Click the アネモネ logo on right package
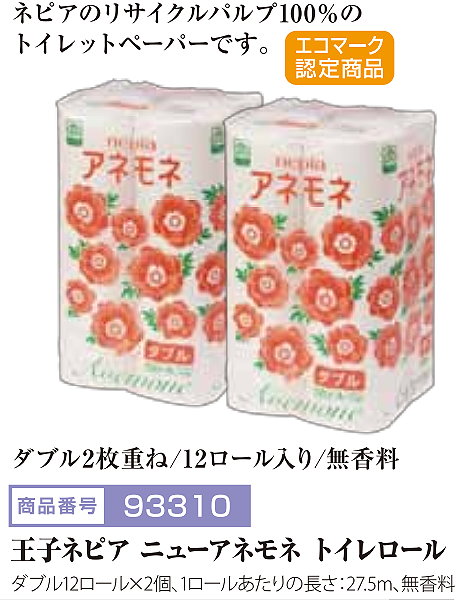Screen dimensions: 460x600 [x=302, y=189]
